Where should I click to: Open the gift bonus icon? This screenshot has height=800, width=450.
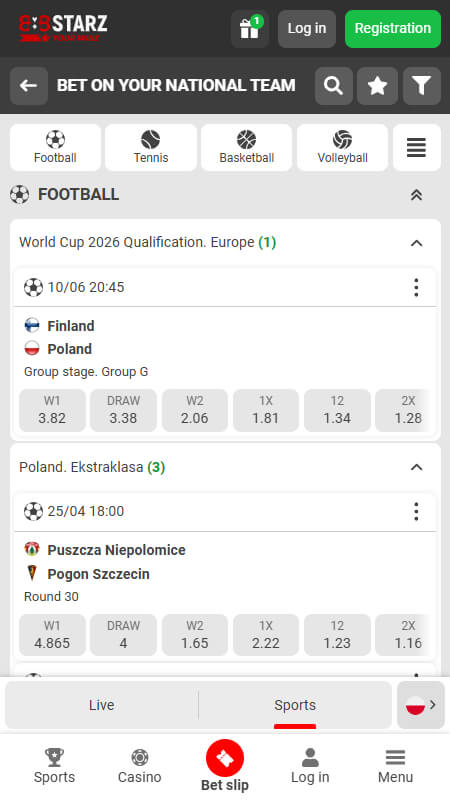point(249,29)
